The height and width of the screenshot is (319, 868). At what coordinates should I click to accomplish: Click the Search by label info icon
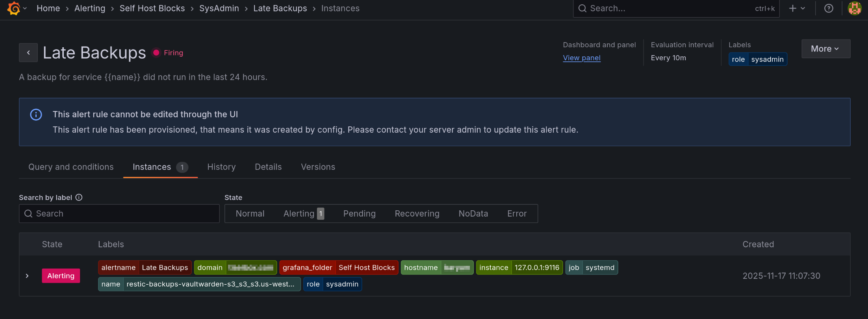click(79, 197)
